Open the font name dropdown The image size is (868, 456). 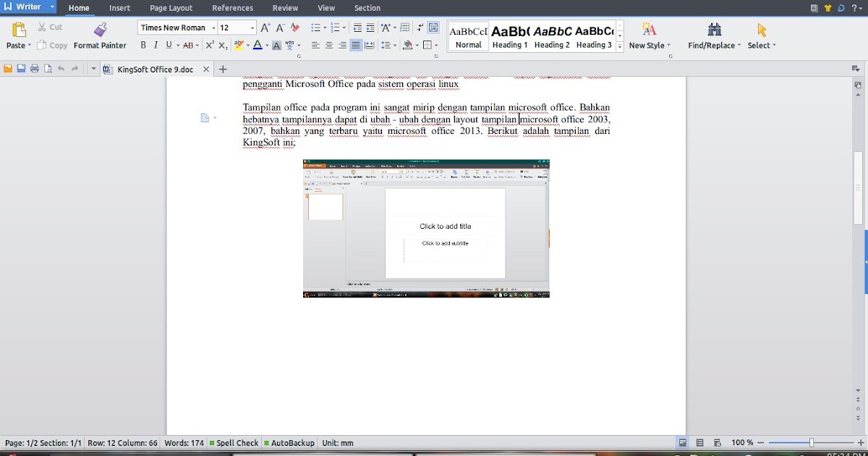pos(214,28)
